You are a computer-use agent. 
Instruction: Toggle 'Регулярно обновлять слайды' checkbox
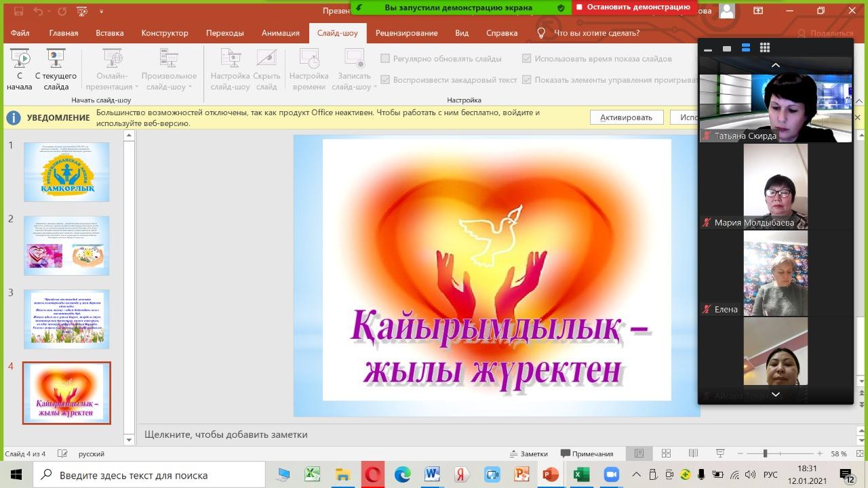click(385, 59)
